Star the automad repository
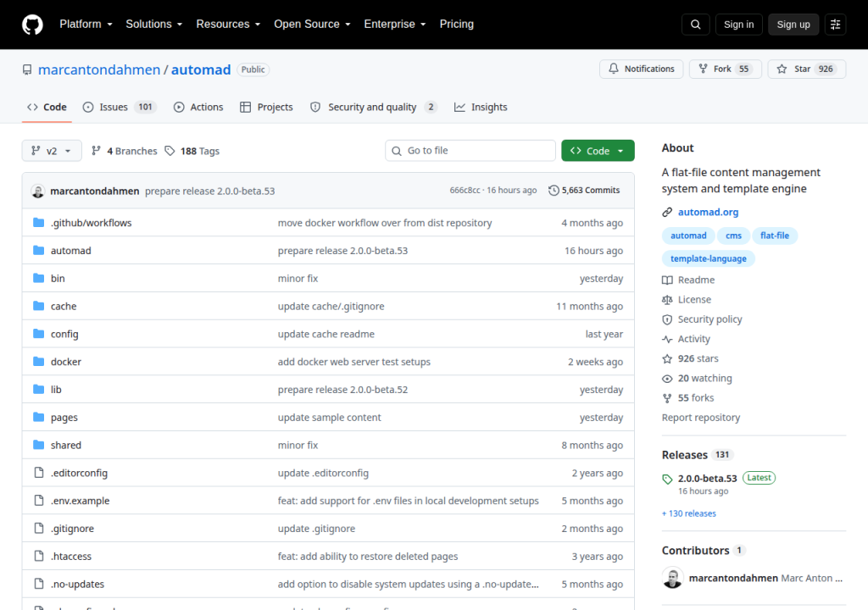 (807, 69)
